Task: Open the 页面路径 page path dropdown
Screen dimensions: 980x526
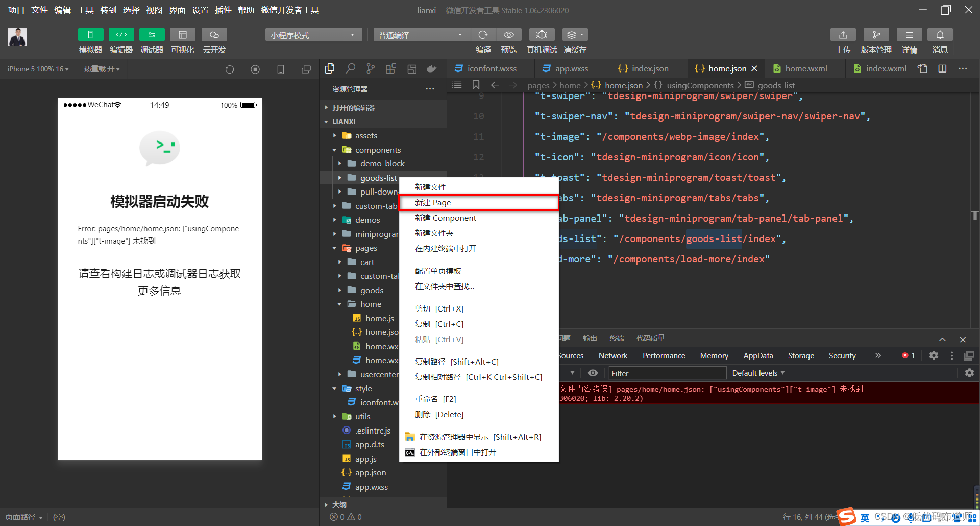Action: click(x=24, y=517)
